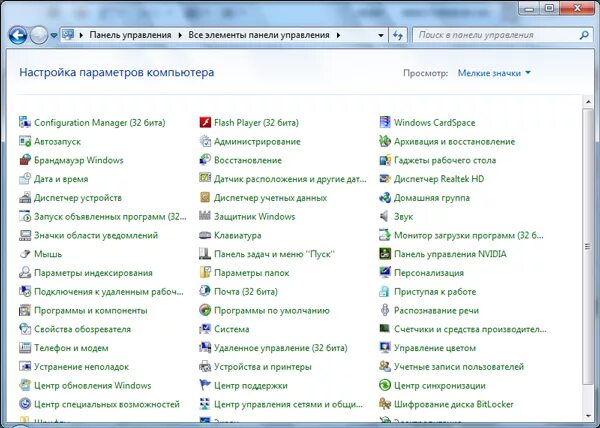
Task: Click the Forward navigation button
Action: [x=39, y=36]
